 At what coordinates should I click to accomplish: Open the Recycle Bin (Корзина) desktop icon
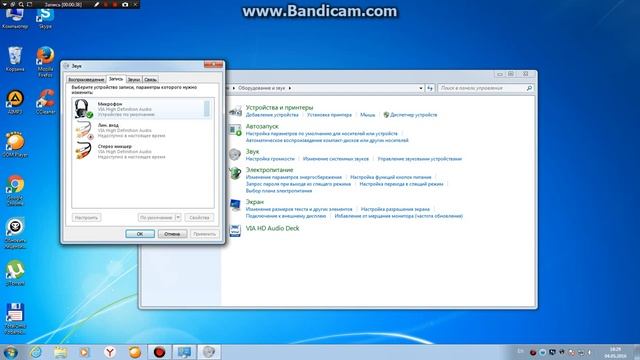tap(15, 58)
